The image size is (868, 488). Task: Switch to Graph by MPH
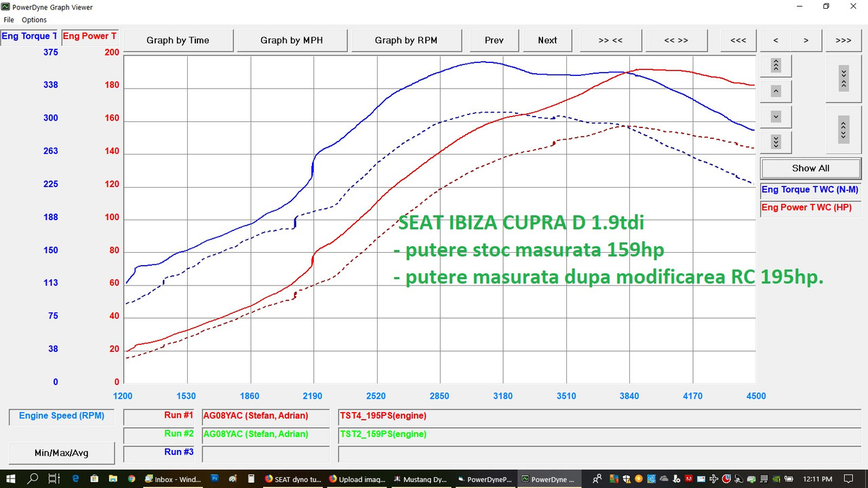pos(292,40)
